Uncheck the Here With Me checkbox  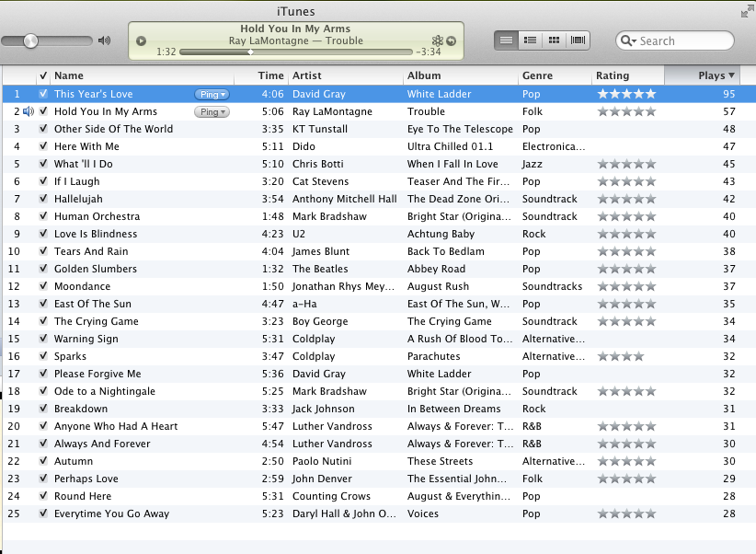coord(43,145)
